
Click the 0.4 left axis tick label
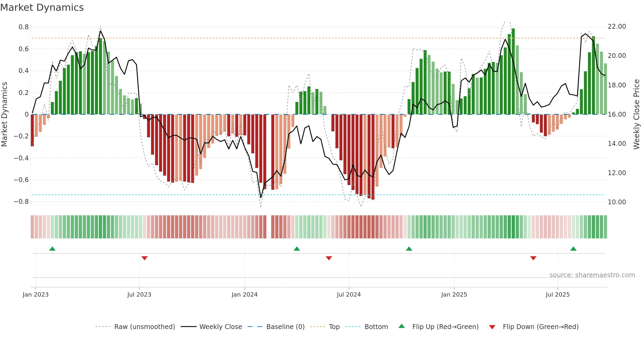[24, 71]
